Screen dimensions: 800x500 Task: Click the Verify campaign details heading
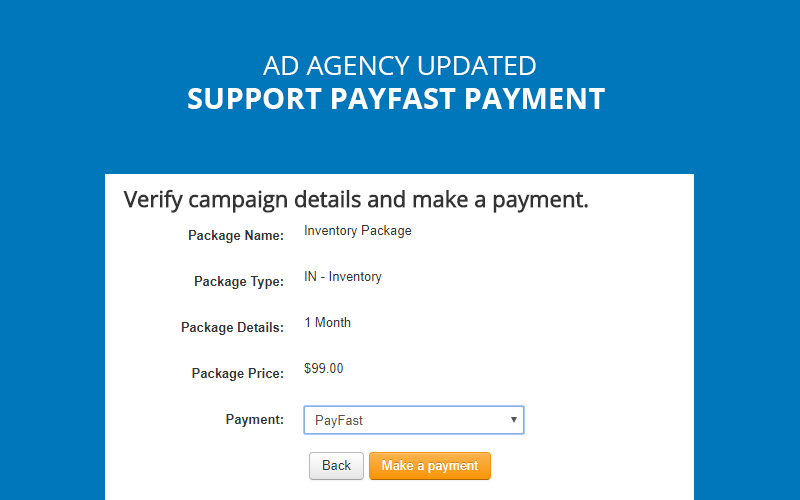pos(356,199)
